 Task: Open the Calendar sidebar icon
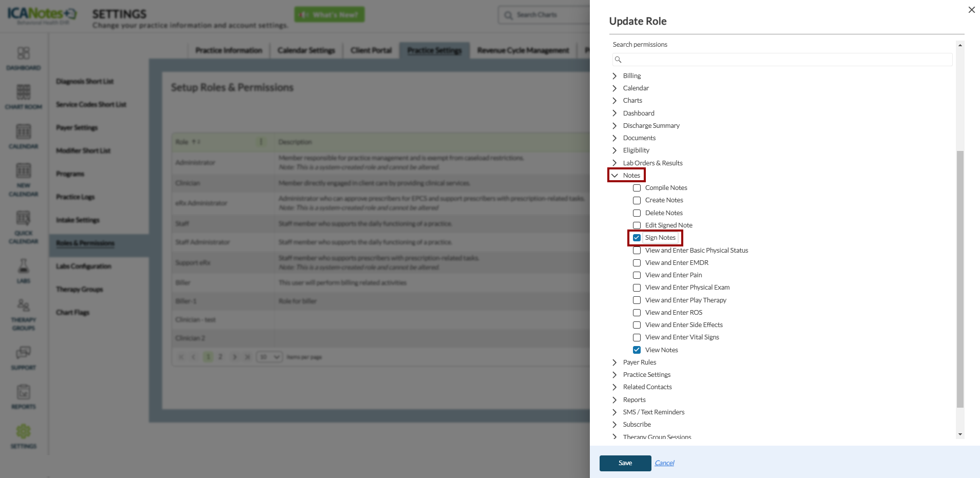(24, 132)
